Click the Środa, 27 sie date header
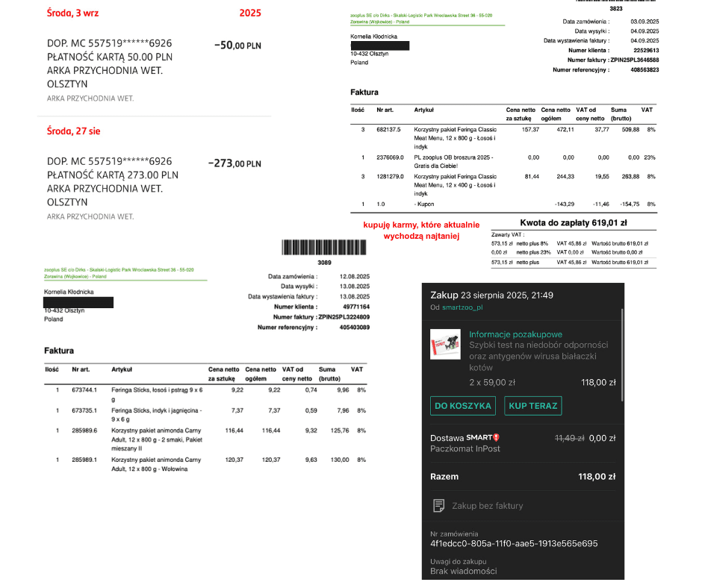 coord(73,131)
